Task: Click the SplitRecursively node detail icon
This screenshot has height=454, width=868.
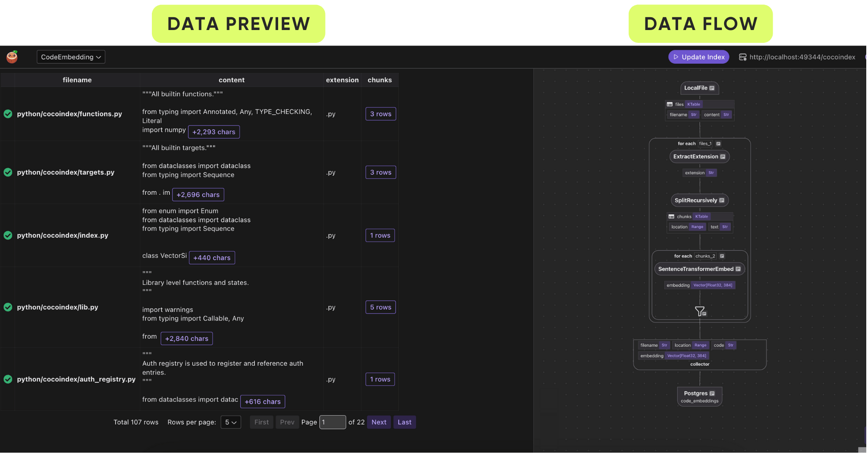Action: click(x=722, y=201)
